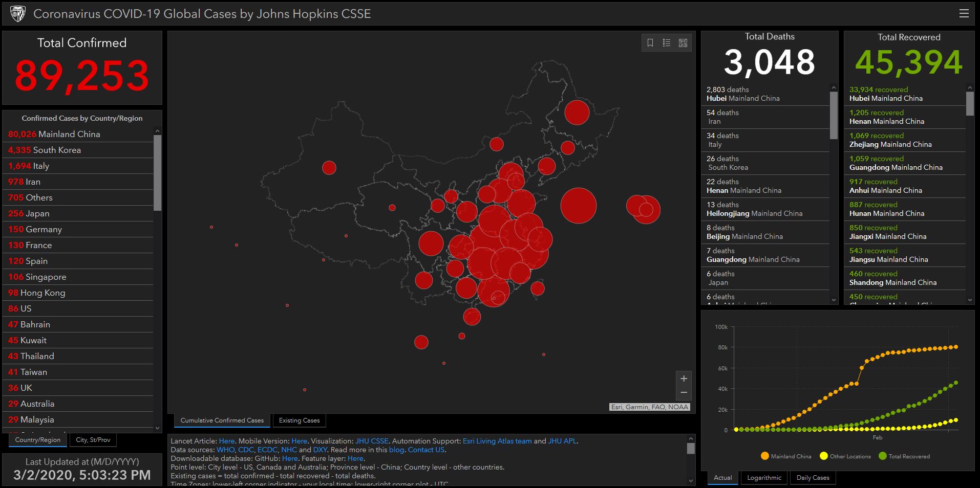980x488 pixels.
Task: Visit the JHU APL link
Action: coord(563,441)
